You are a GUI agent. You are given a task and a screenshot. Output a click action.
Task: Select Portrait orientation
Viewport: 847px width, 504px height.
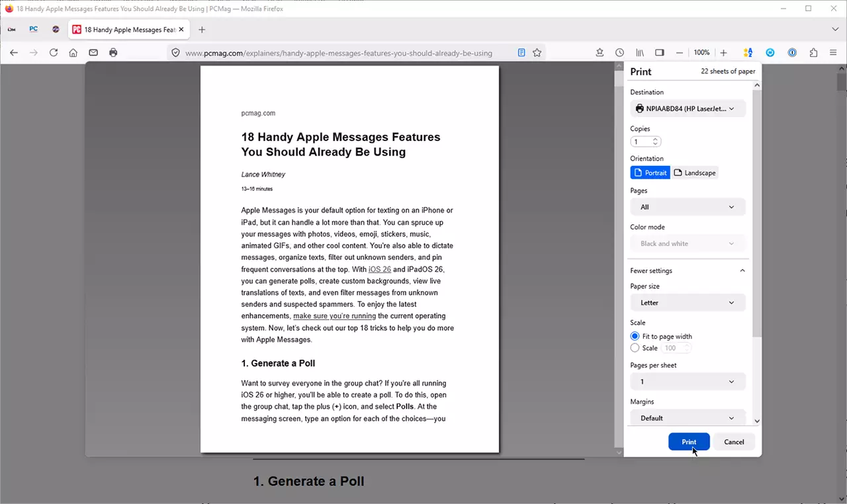[650, 173]
